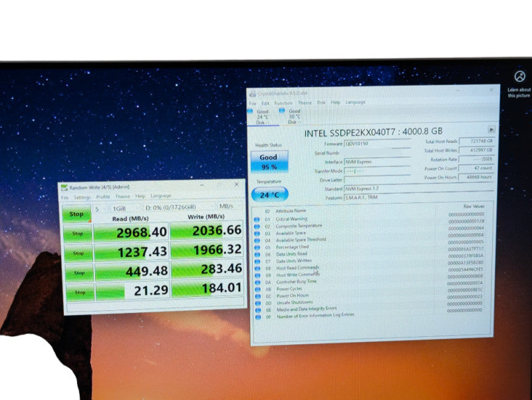Click the 184.01 write result bar
532x400 pixels.
click(208, 289)
